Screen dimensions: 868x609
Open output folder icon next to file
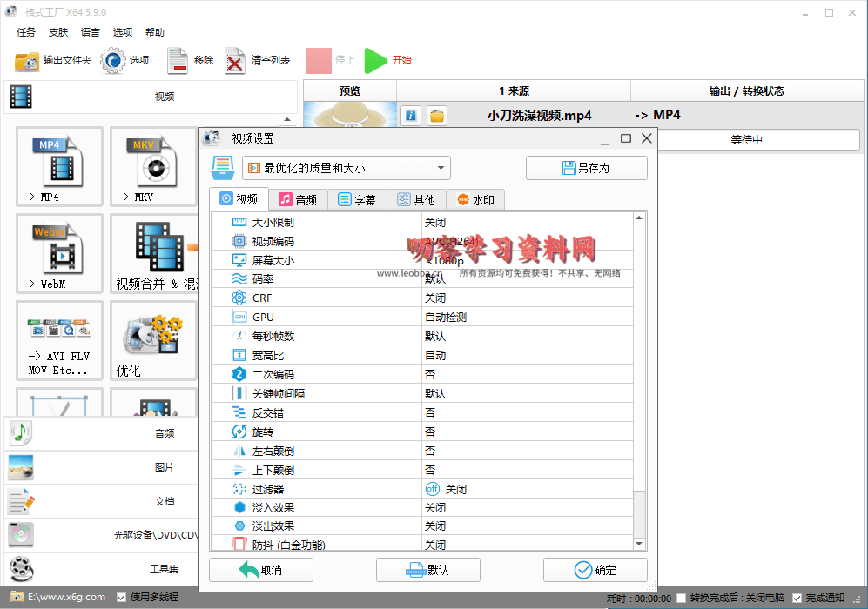(x=437, y=116)
